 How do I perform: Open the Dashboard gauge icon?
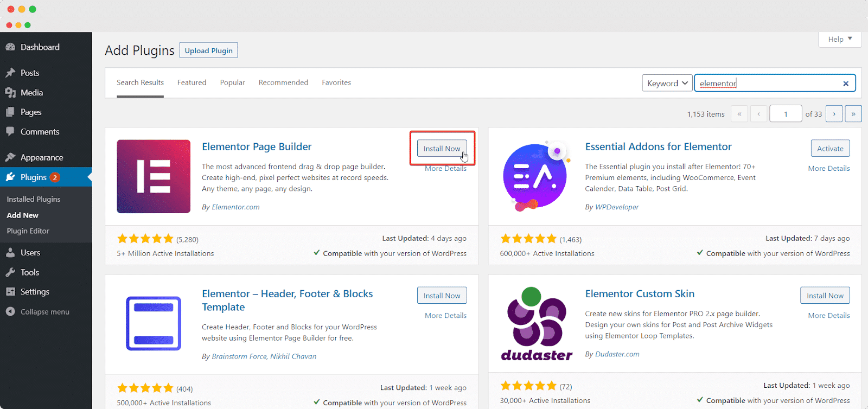(10, 47)
